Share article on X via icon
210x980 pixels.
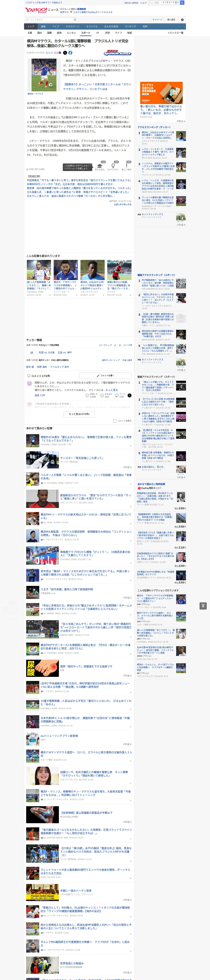pyautogui.click(x=65, y=53)
